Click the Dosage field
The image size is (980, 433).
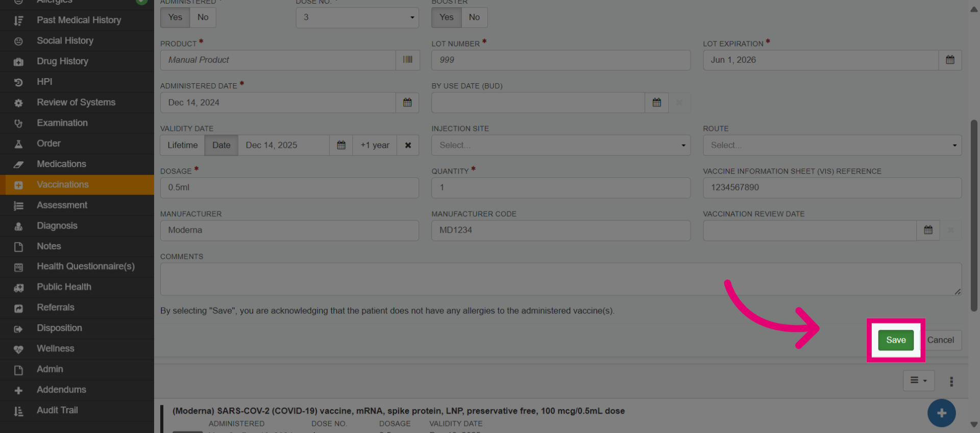pyautogui.click(x=289, y=187)
